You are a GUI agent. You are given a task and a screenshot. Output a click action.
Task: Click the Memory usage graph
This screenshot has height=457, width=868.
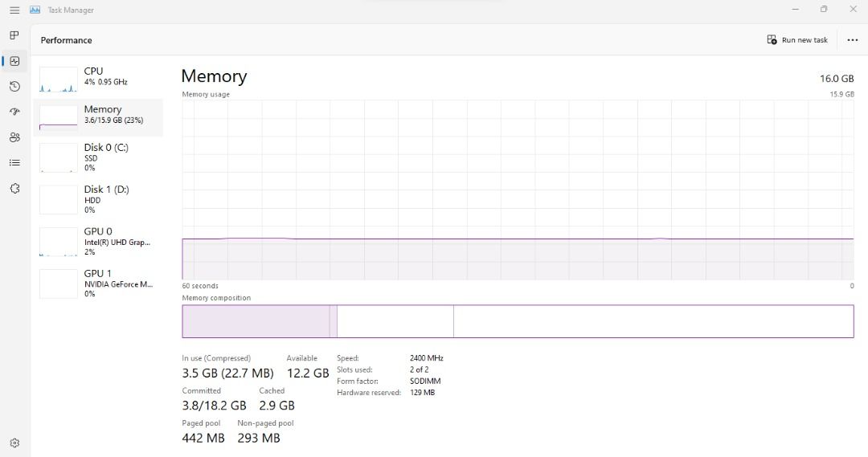(x=518, y=190)
